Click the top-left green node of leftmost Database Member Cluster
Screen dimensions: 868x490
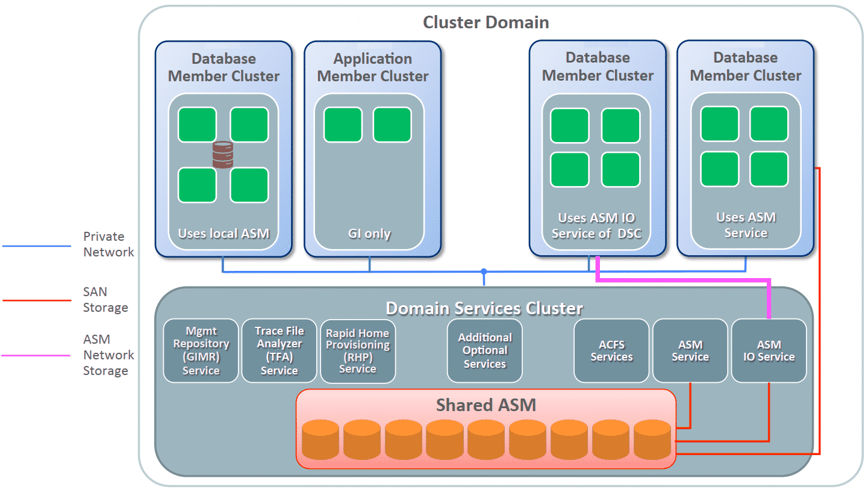[198, 125]
